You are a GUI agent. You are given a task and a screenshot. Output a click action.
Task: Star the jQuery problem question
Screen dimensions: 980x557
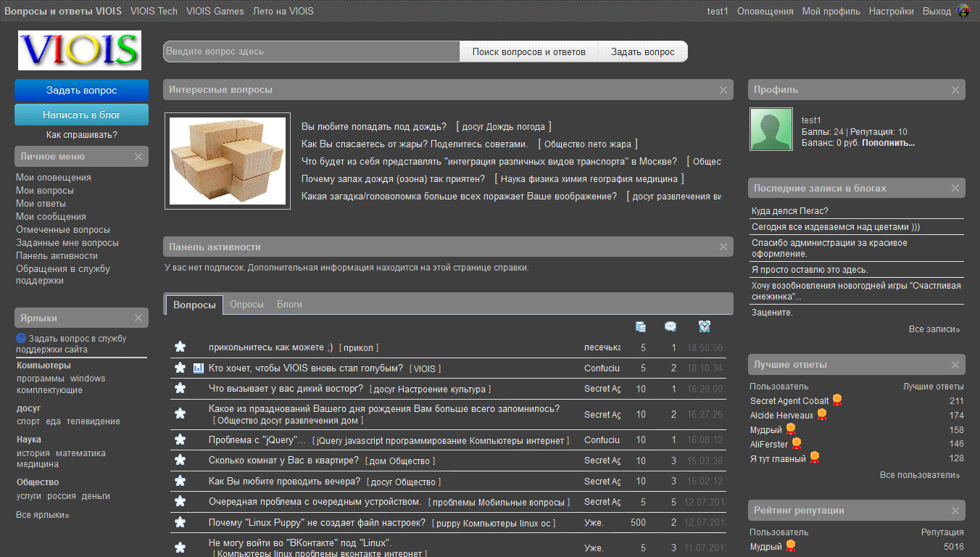[x=180, y=440]
